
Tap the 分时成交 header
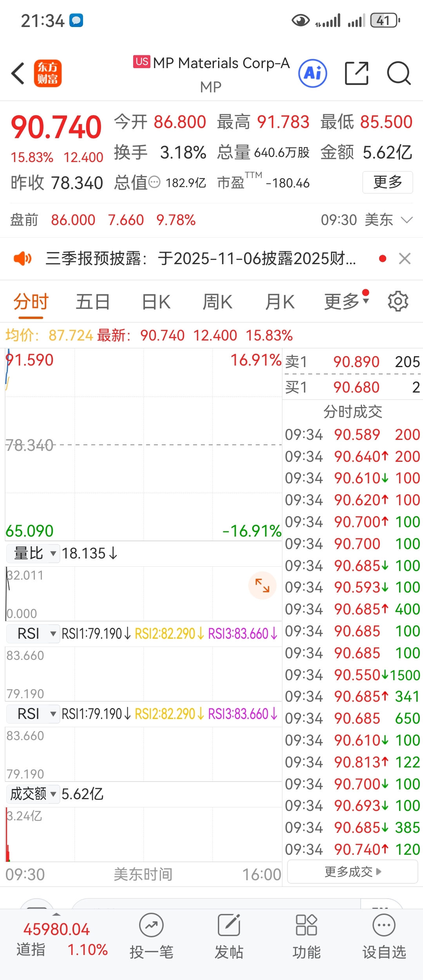click(352, 412)
